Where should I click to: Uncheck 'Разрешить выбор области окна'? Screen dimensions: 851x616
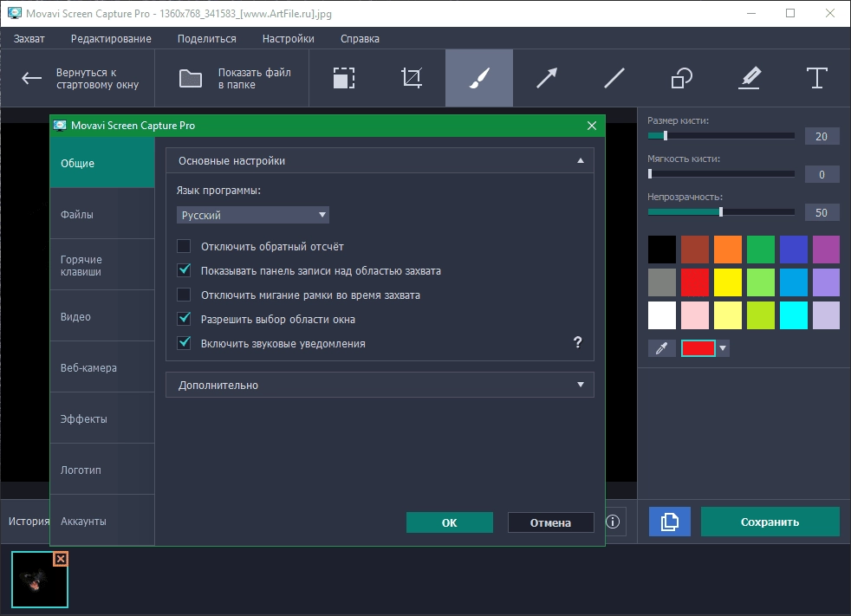point(184,319)
